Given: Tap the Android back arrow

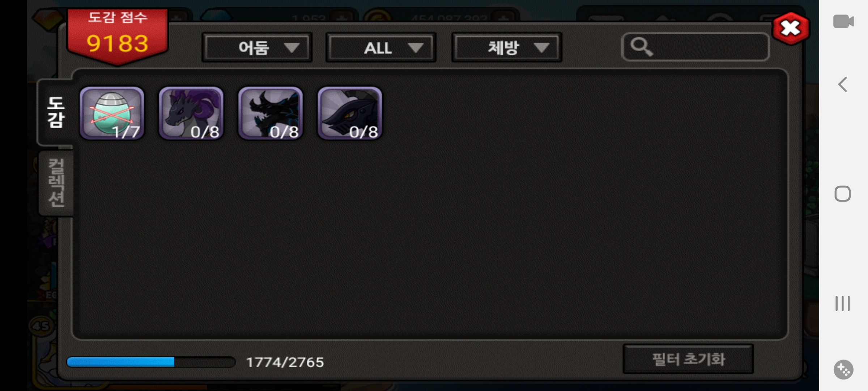Looking at the screenshot, I should click(x=843, y=84).
